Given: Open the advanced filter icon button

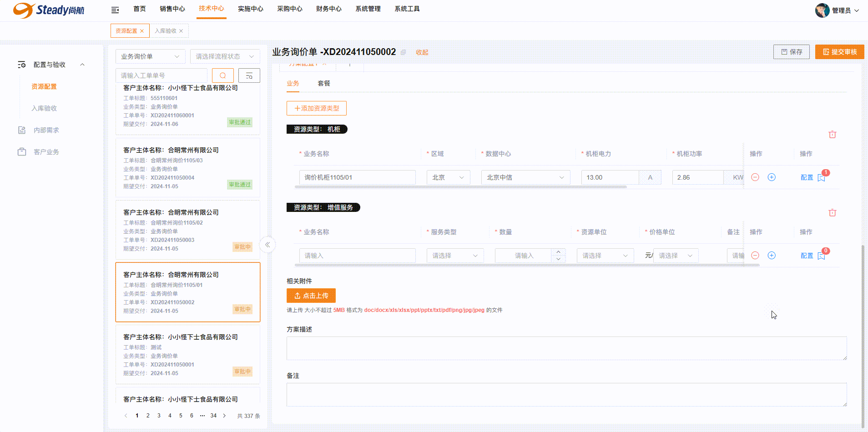Looking at the screenshot, I should [249, 75].
